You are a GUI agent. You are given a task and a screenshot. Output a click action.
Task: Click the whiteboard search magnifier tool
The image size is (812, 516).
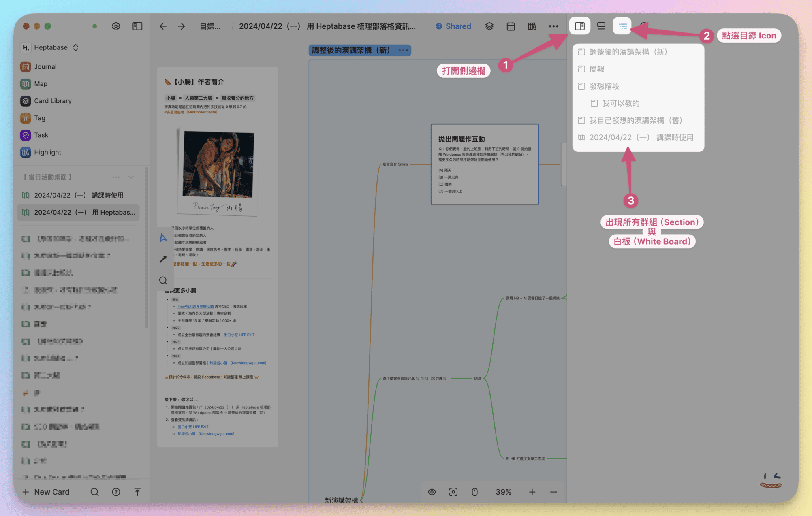pyautogui.click(x=163, y=280)
